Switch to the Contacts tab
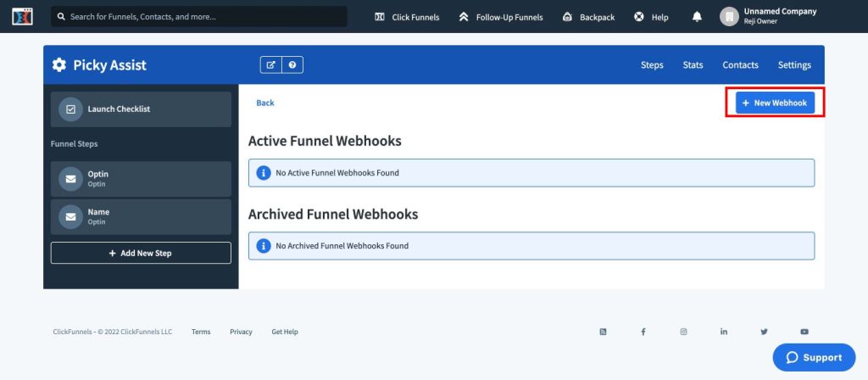Screen dimensions: 868x380 (740, 64)
